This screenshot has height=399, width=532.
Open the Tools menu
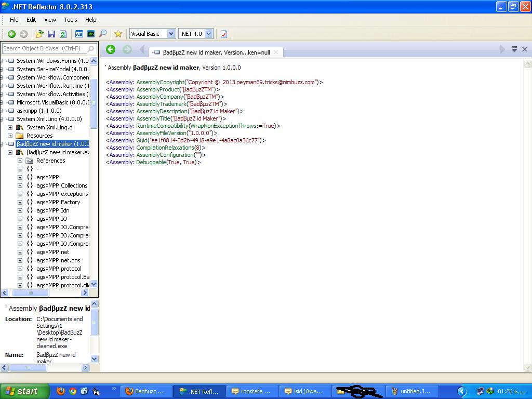71,20
